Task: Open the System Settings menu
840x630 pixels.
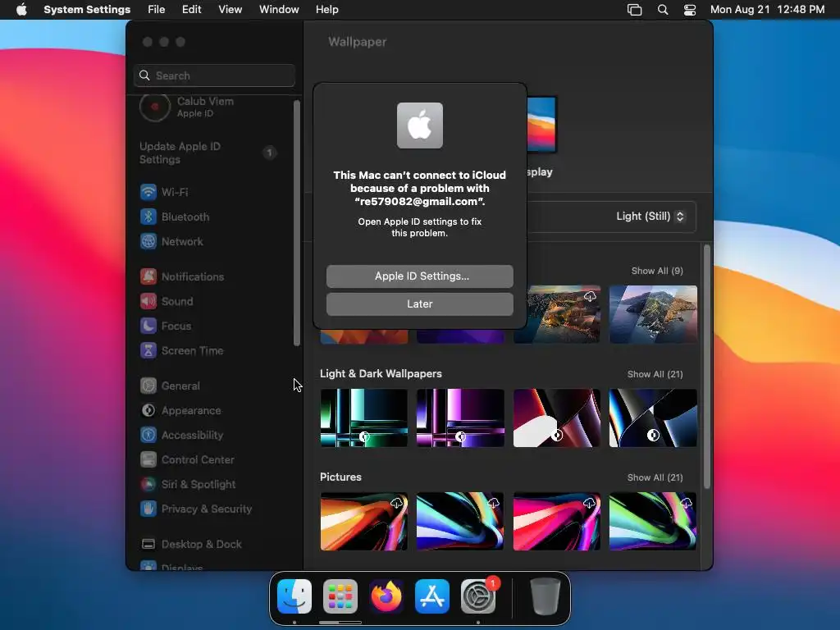Action: [x=87, y=10]
